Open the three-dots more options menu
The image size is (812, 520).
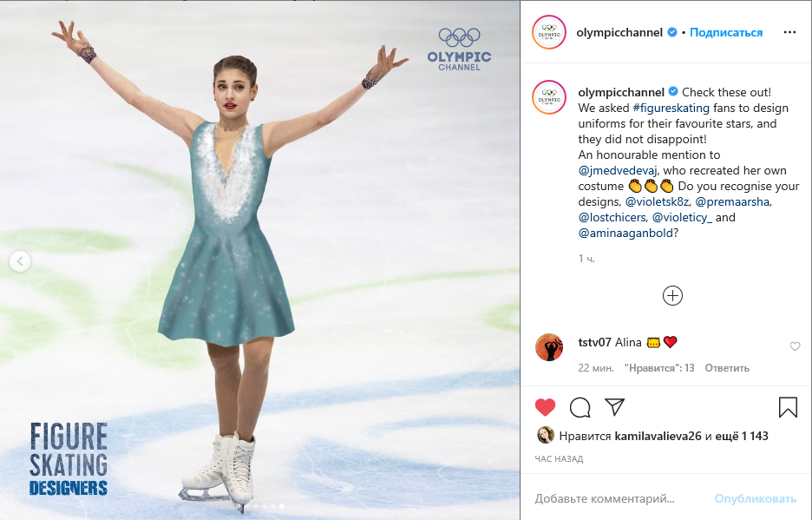[789, 32]
